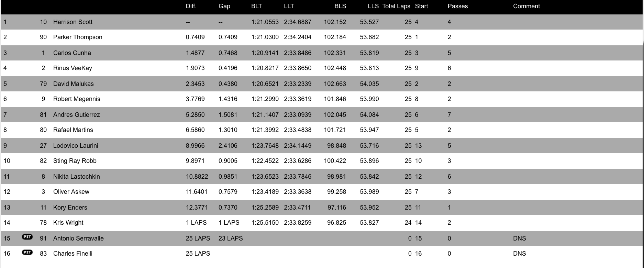The height and width of the screenshot is (268, 644).
Task: Click the DNS comment for Antonio Serravalle
Action: pos(519,238)
